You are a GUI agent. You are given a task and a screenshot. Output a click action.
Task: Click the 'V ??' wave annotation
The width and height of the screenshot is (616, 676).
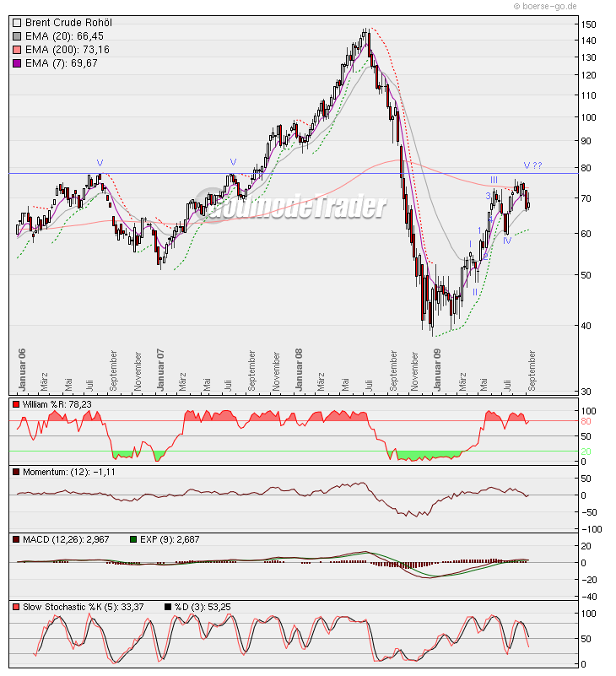(x=532, y=165)
